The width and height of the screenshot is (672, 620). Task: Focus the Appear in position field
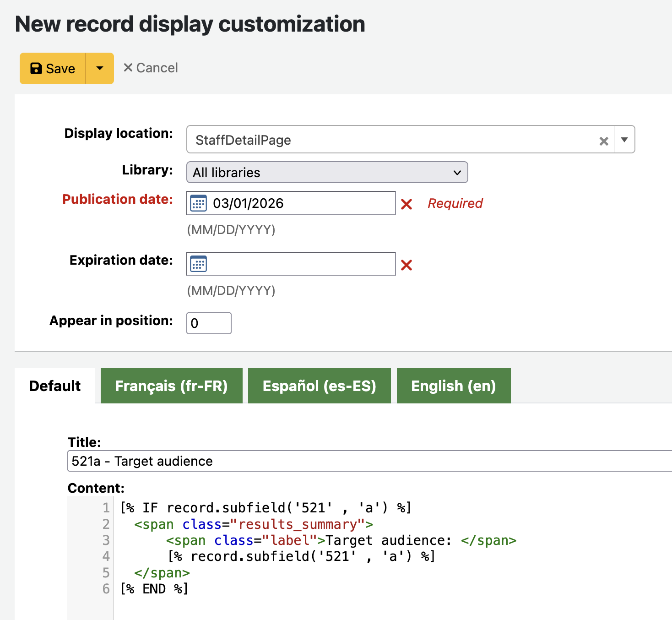209,323
